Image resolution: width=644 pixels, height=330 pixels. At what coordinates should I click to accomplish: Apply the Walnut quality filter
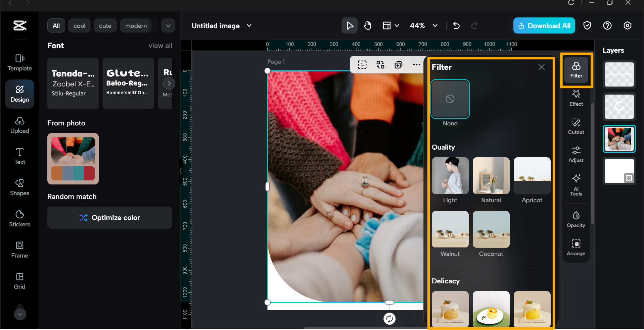coord(450,229)
